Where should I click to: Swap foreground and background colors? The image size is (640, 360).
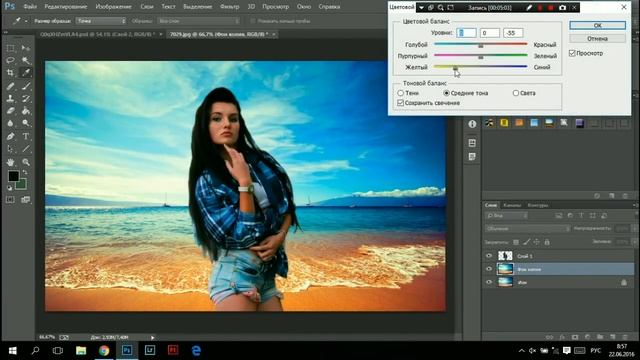click(x=25, y=173)
